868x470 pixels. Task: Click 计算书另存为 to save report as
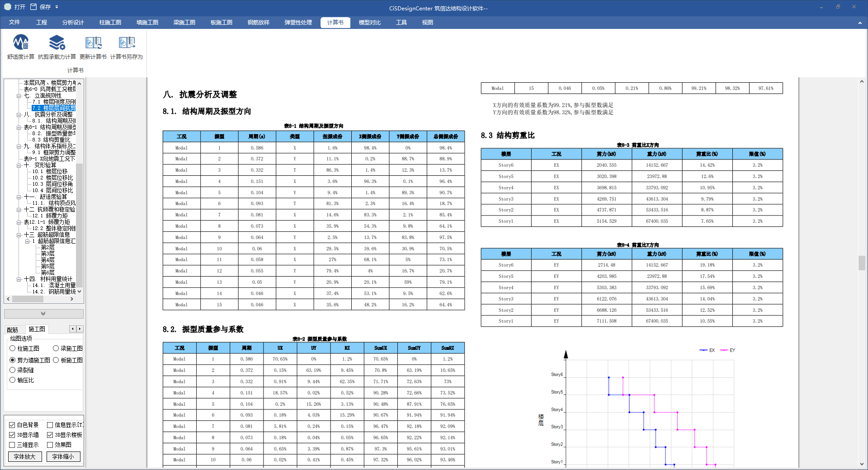pos(127,47)
